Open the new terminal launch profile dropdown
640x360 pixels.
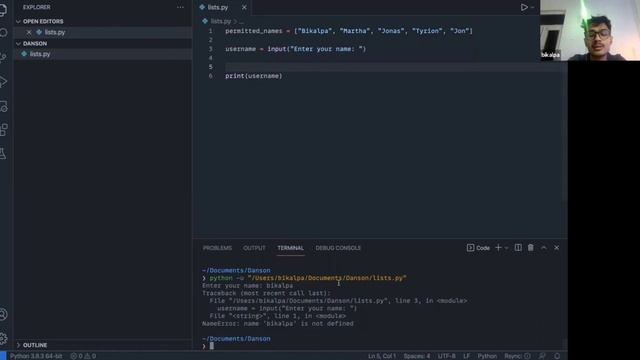(x=507, y=248)
